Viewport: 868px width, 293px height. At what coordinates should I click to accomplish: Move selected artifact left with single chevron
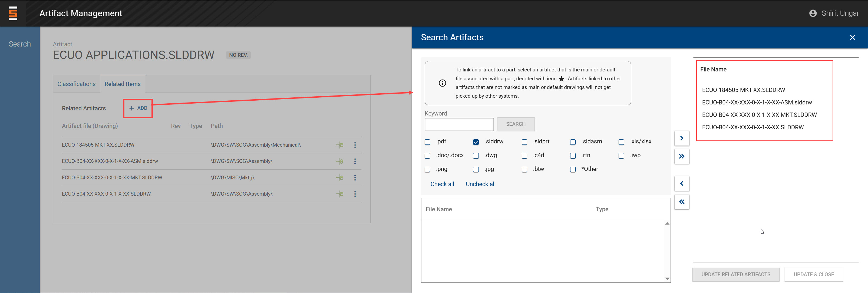point(681,183)
